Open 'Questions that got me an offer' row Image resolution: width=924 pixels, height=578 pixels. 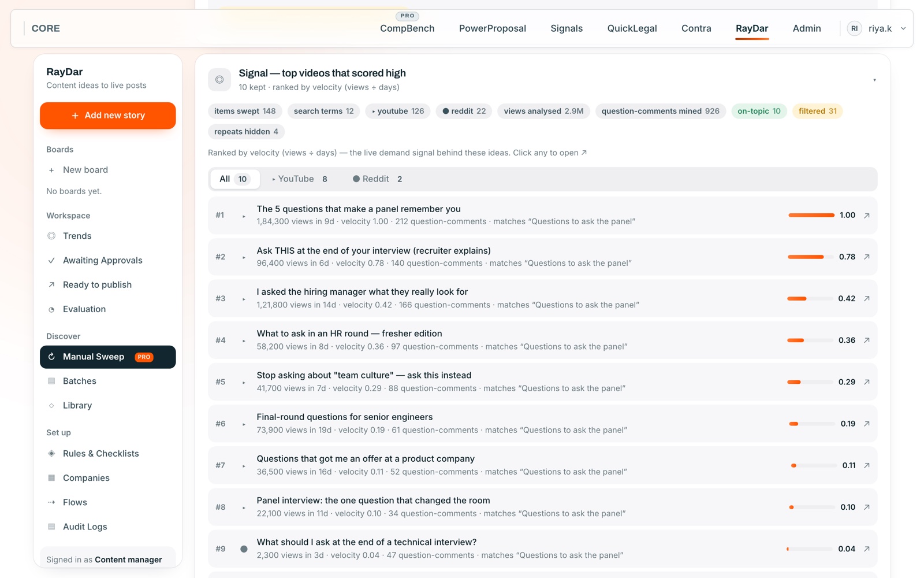click(542, 465)
